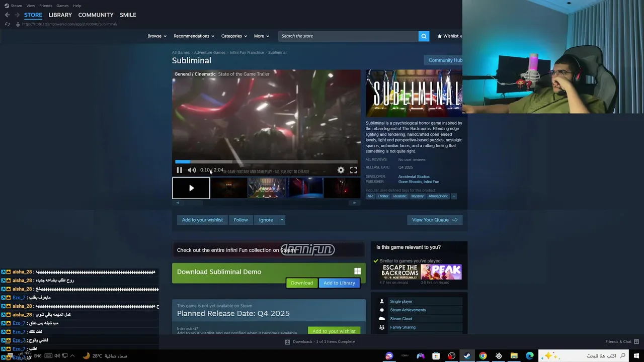Switch to the LIBRARY tab
644x362 pixels.
click(60, 15)
